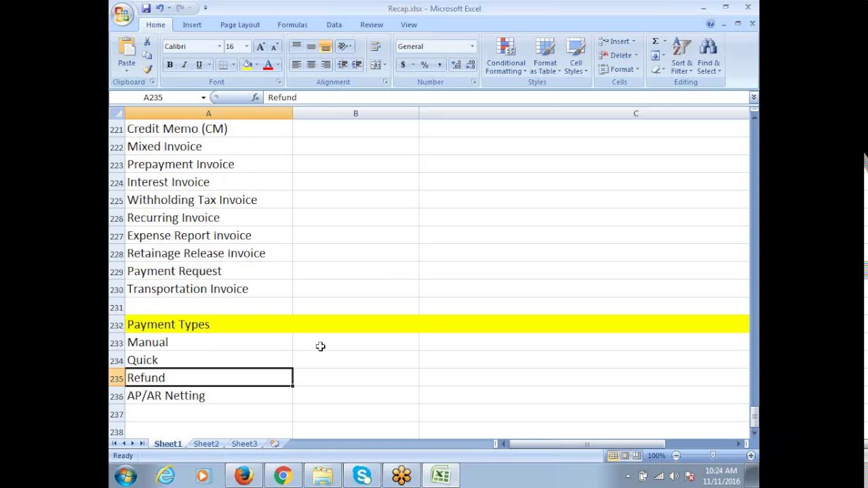Screen dimensions: 868x488
Task: Open font color dropdown arrow
Action: click(x=277, y=65)
